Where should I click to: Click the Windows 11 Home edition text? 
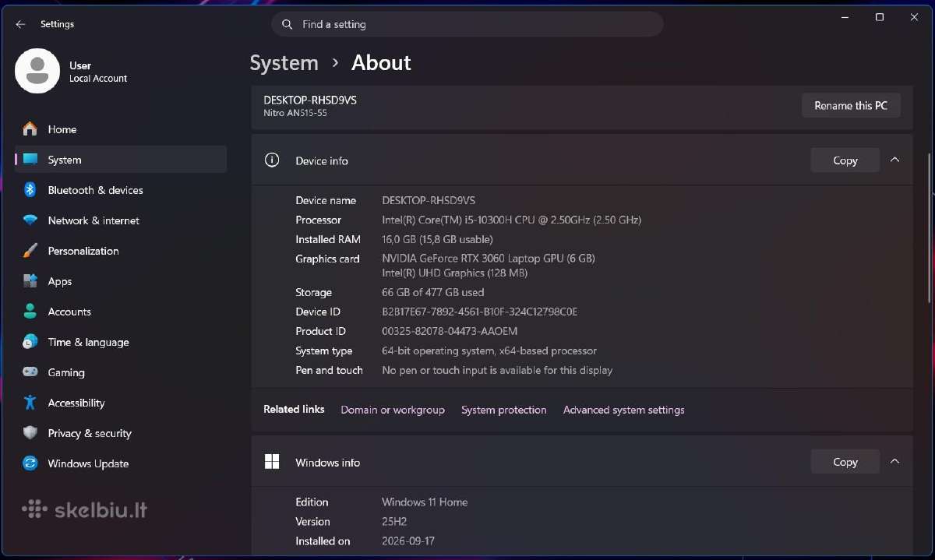click(x=425, y=502)
